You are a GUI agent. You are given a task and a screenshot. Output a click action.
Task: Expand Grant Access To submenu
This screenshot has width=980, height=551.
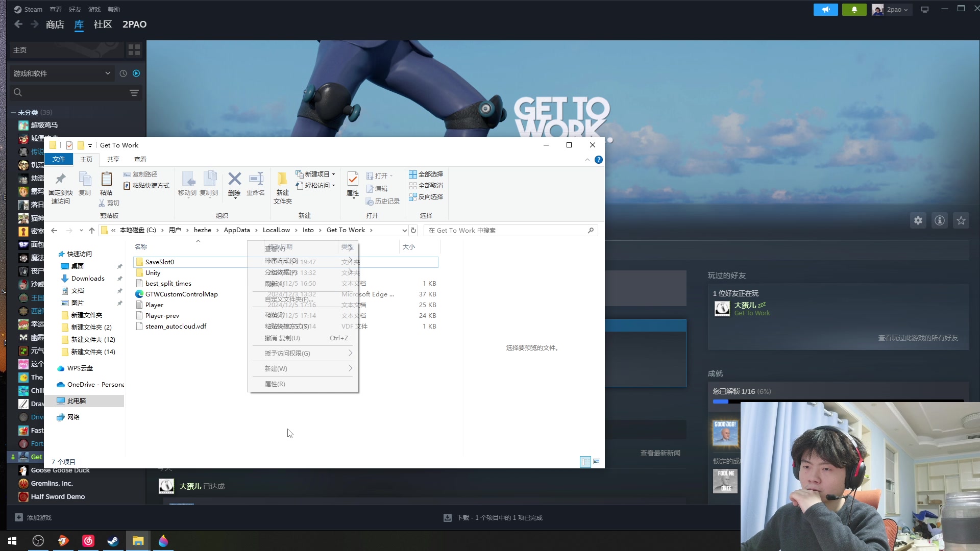pos(303,354)
